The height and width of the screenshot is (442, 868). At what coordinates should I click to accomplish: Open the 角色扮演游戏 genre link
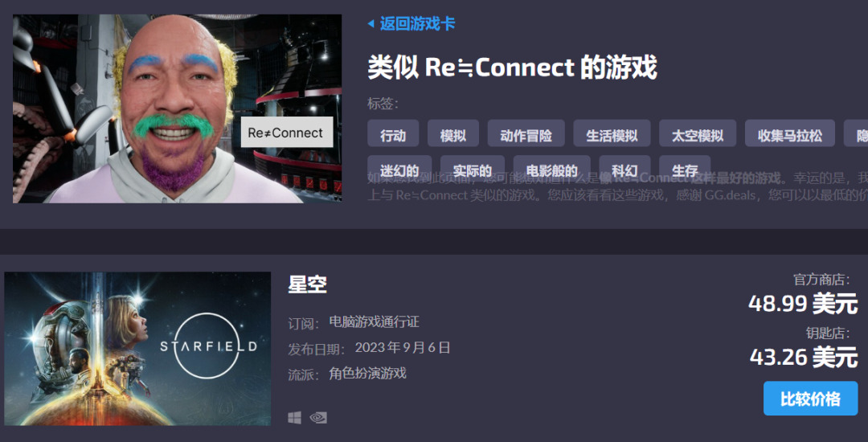(367, 373)
